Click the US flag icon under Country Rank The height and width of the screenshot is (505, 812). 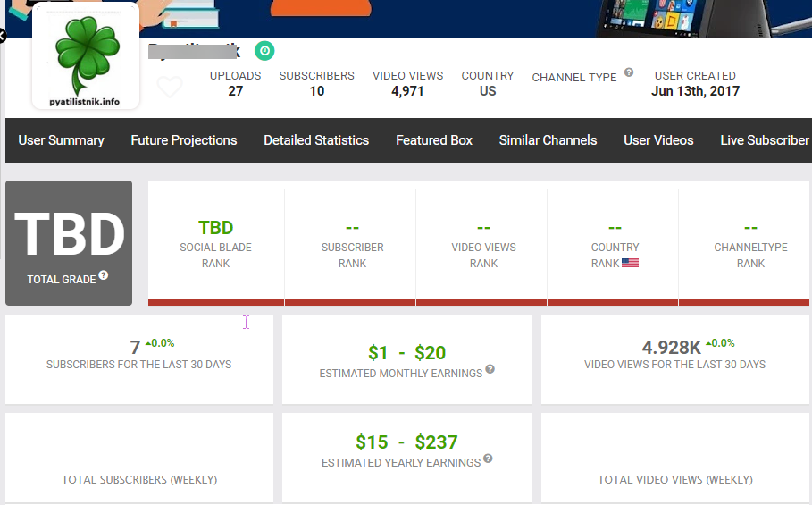pos(630,263)
